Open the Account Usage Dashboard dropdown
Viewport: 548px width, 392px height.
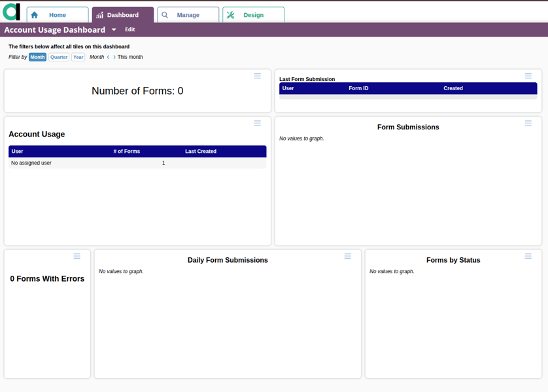click(x=114, y=29)
